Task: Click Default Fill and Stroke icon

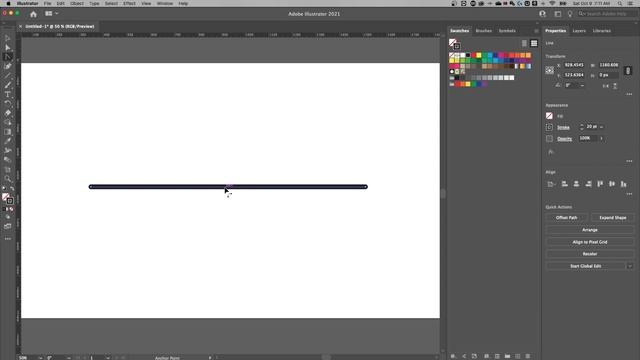Action: (x=4, y=189)
